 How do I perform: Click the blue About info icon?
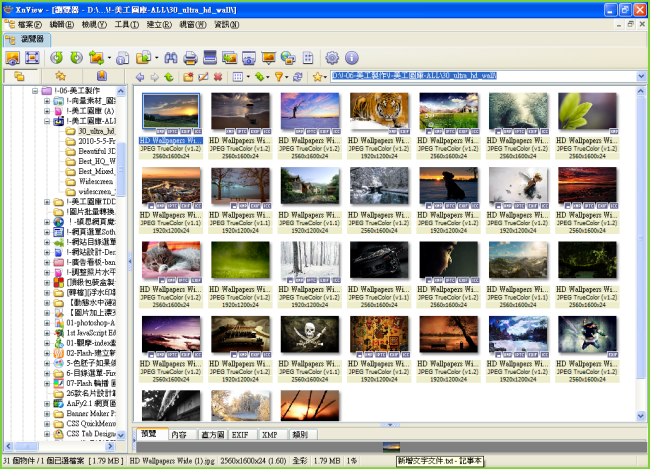click(352, 57)
